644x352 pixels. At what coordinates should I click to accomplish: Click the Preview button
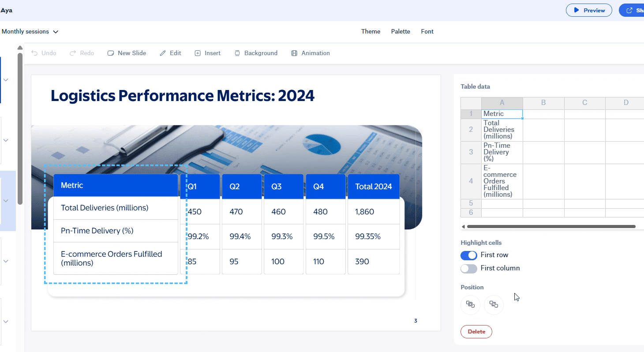589,10
